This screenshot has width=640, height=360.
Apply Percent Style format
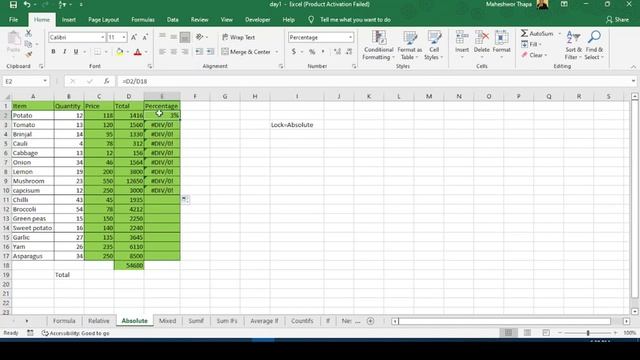coord(312,52)
